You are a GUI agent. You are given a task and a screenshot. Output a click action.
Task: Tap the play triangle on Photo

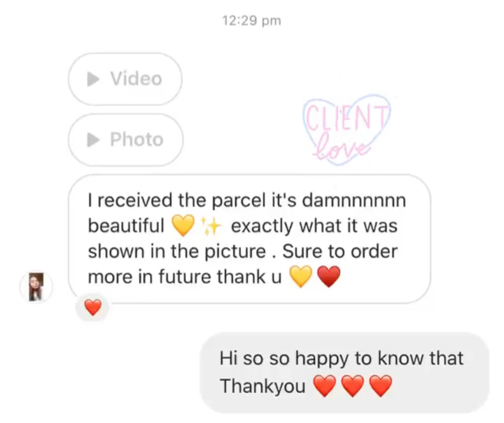pyautogui.click(x=93, y=140)
